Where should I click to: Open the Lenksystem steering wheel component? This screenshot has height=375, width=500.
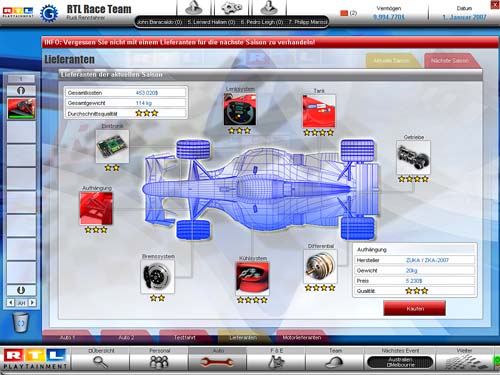click(240, 109)
